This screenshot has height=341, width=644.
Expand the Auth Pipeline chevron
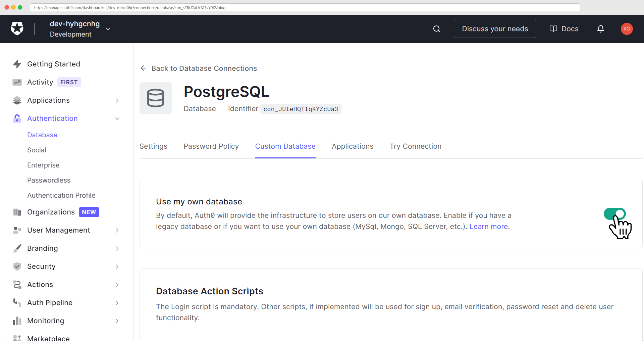[117, 303]
